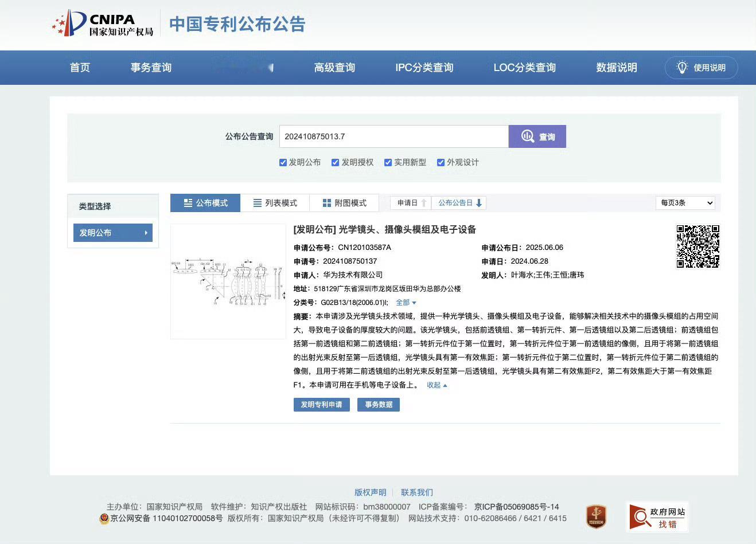Open 高级查询 menu item
The height and width of the screenshot is (544, 756).
(x=334, y=68)
